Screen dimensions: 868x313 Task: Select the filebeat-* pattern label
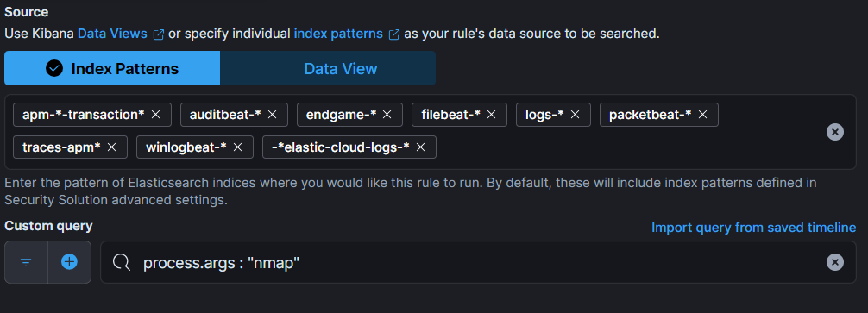450,115
